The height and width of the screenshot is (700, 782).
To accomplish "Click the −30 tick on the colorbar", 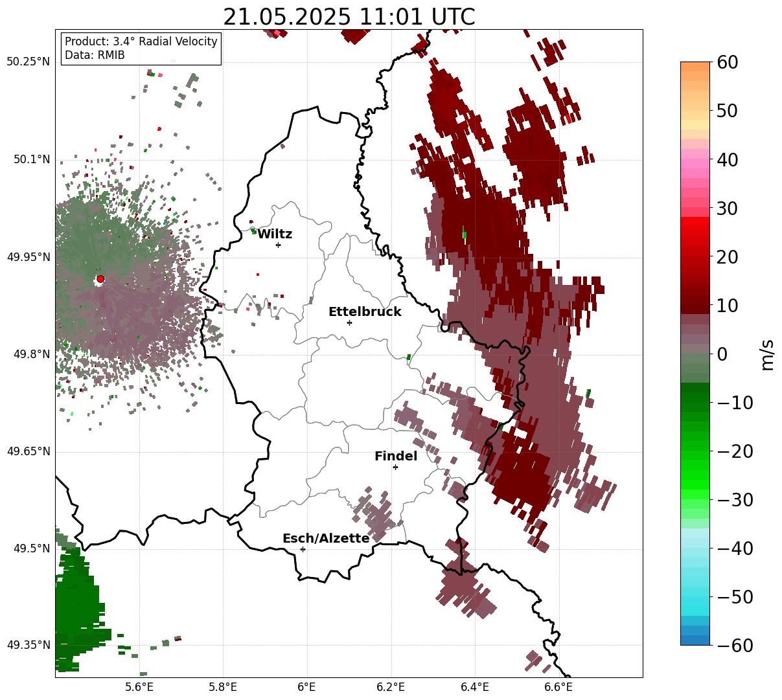I will 735,500.
